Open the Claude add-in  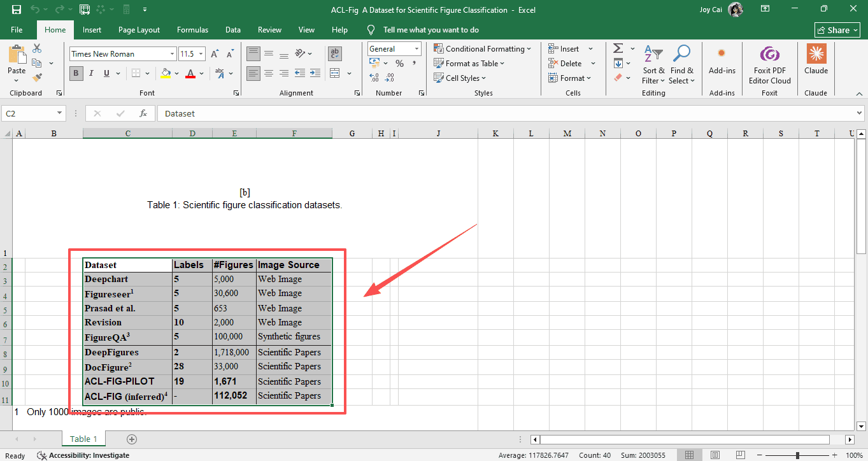pyautogui.click(x=816, y=60)
